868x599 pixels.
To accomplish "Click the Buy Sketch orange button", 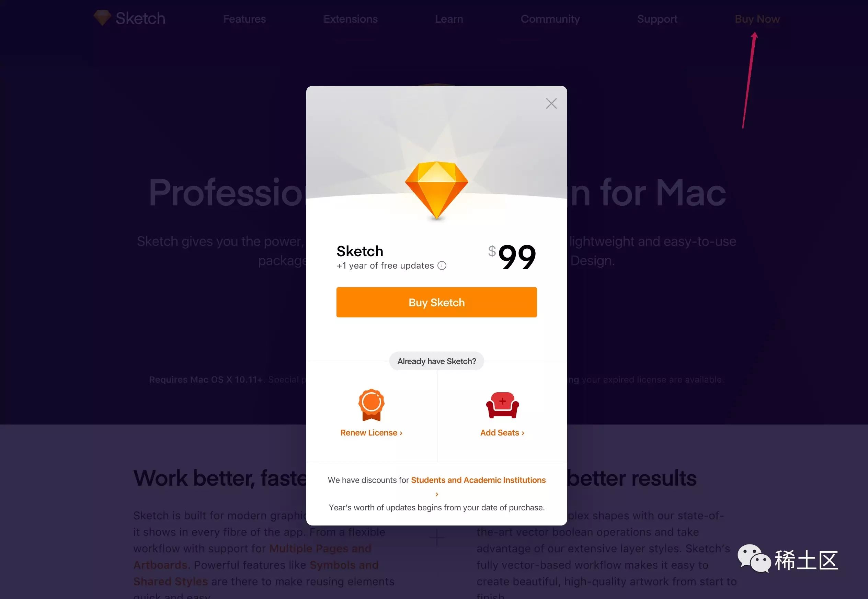I will click(437, 302).
